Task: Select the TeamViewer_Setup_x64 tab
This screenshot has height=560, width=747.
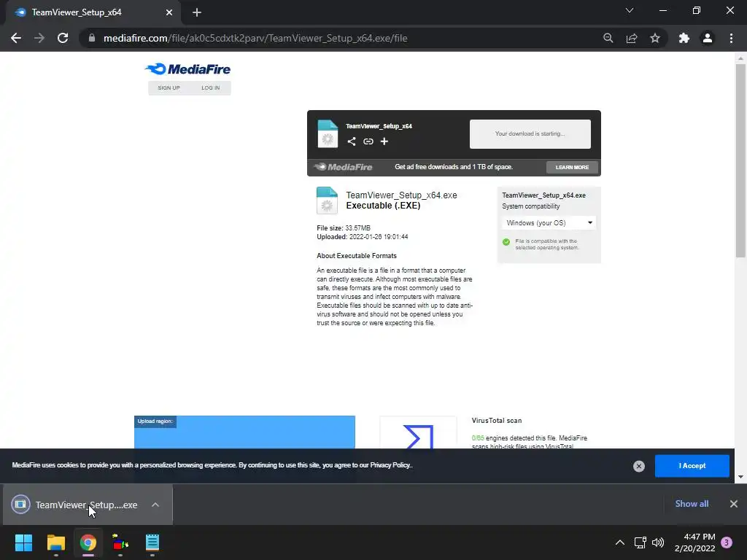Action: (93, 12)
